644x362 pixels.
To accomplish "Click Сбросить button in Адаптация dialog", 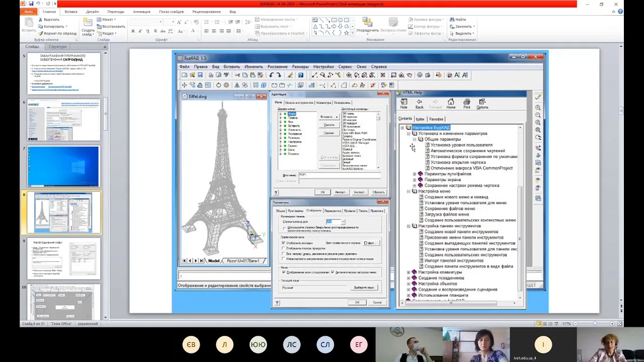I will point(378,192).
